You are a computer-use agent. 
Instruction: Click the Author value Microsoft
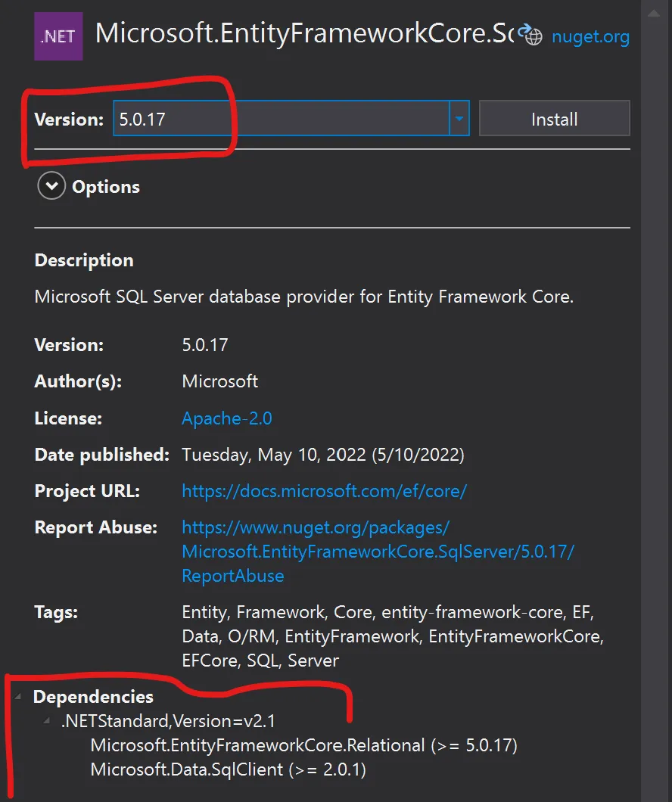220,381
